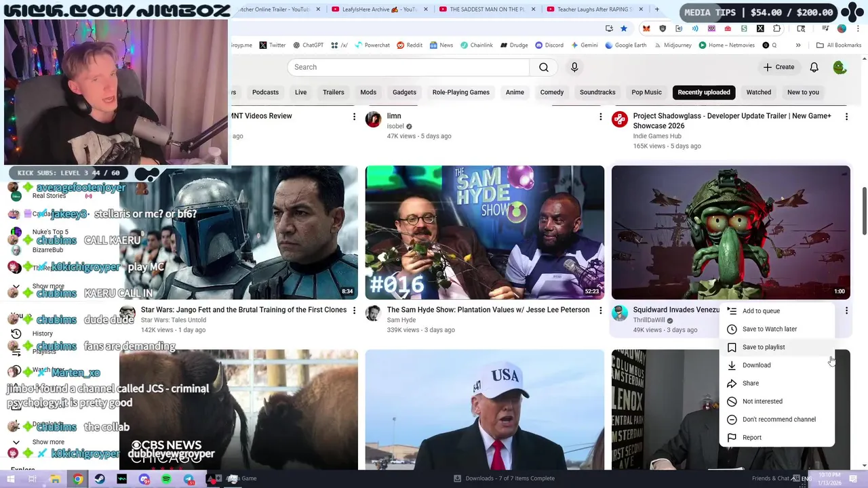
Task: Select the Trailers filter chip
Action: pyautogui.click(x=333, y=92)
